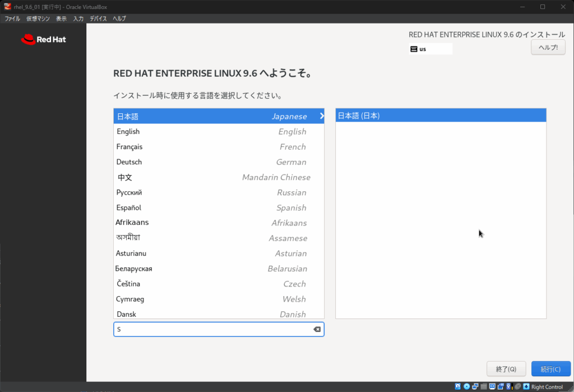Open the 入力 menu
The image size is (574, 392).
(x=78, y=19)
